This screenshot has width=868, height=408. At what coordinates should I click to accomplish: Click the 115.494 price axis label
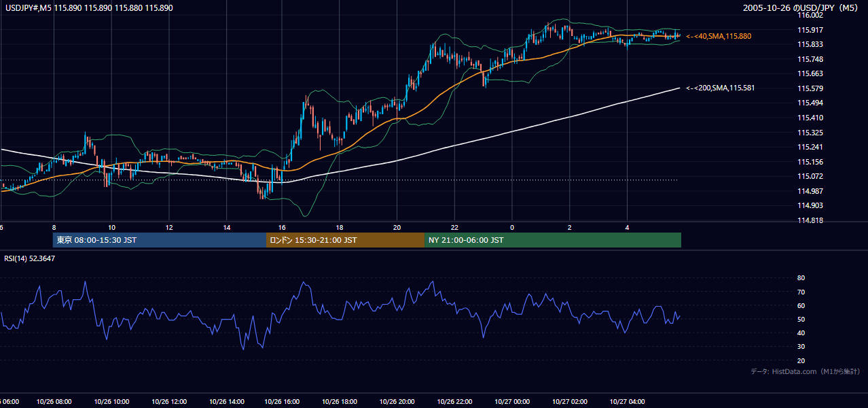click(x=810, y=103)
